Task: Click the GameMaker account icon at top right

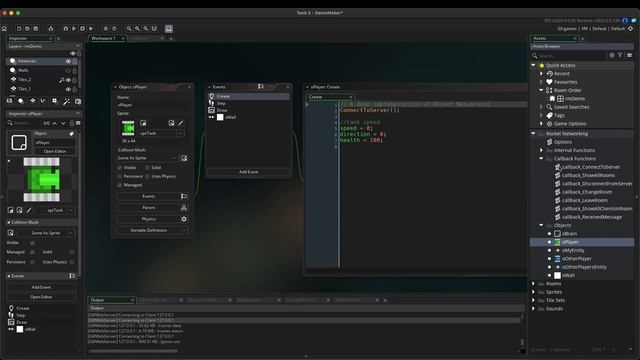Action: (625, 20)
